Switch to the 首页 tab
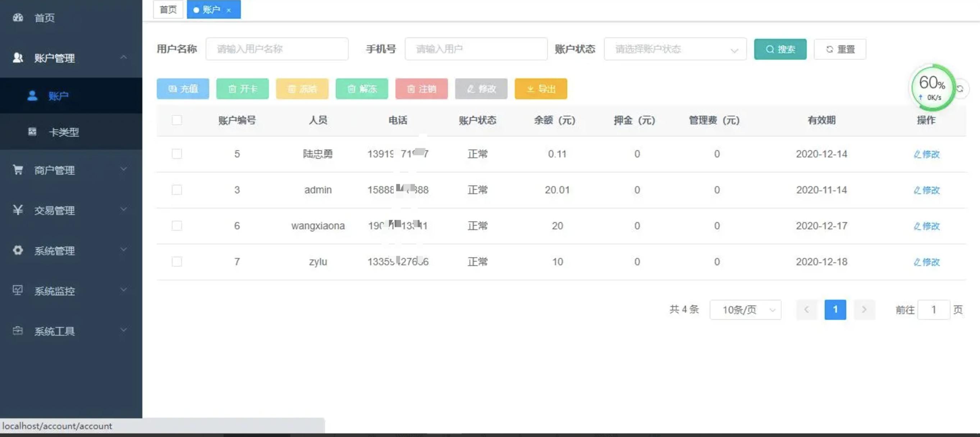 (168, 9)
